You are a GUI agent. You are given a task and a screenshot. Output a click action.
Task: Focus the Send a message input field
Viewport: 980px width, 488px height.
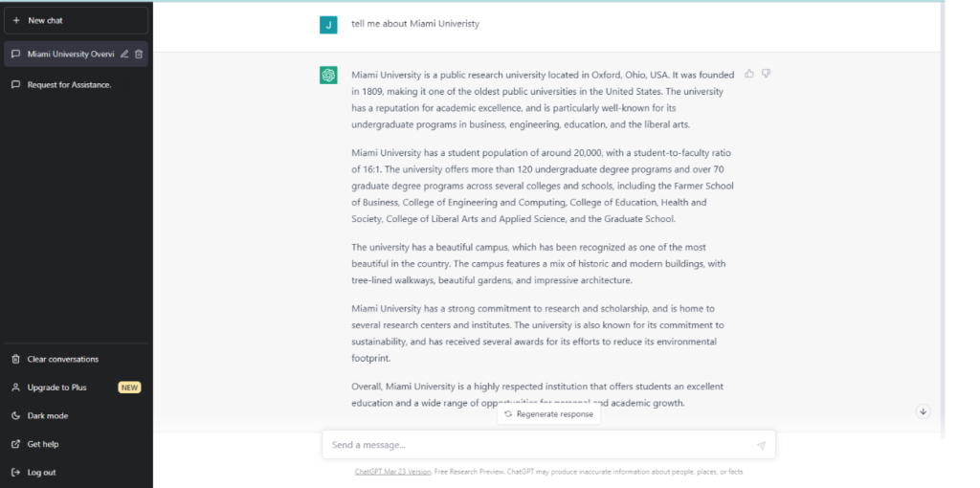coord(541,445)
